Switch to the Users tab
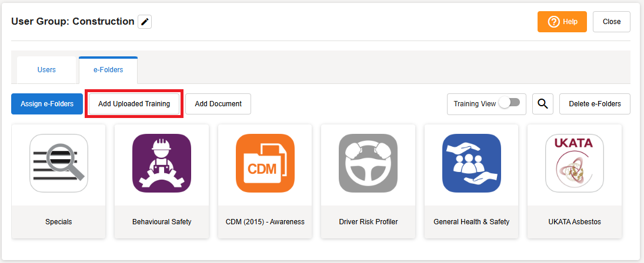644x263 pixels. (x=46, y=70)
